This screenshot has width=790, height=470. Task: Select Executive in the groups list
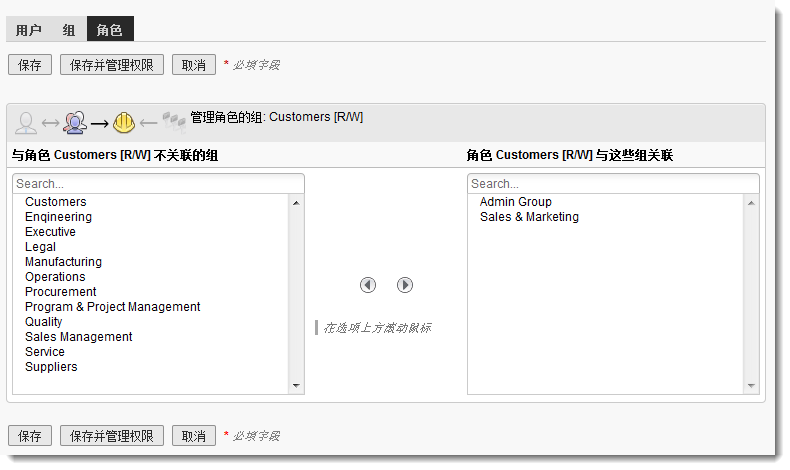pyautogui.click(x=50, y=232)
